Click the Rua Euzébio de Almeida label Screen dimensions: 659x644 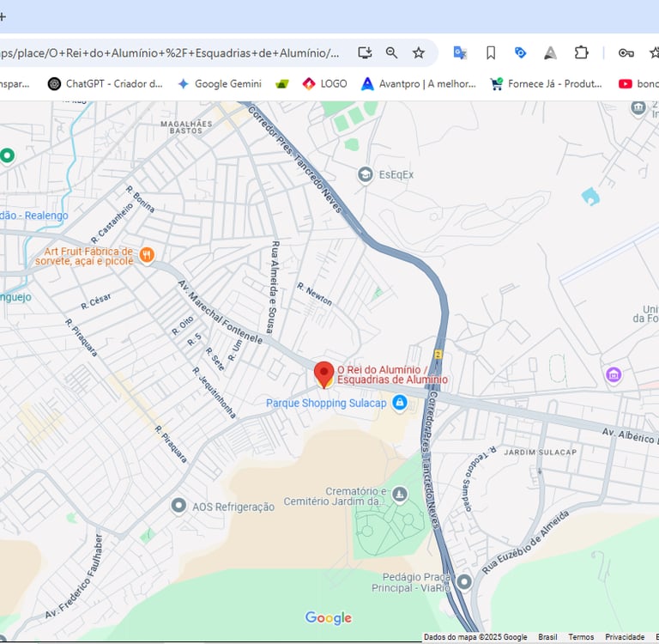click(x=525, y=542)
